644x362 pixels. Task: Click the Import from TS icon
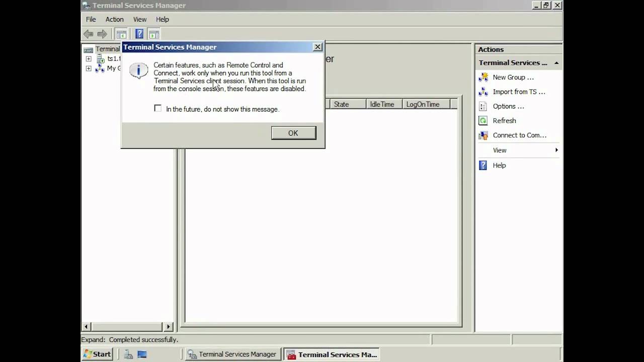coord(483,92)
